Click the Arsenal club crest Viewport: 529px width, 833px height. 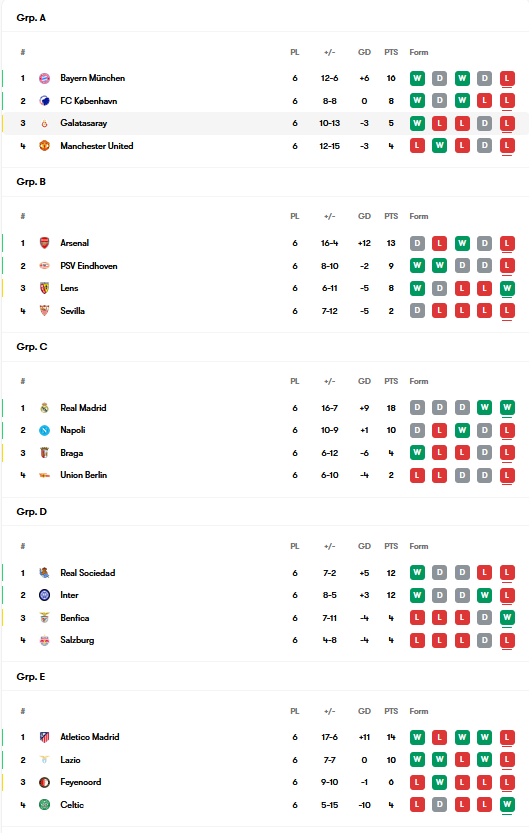pos(45,243)
